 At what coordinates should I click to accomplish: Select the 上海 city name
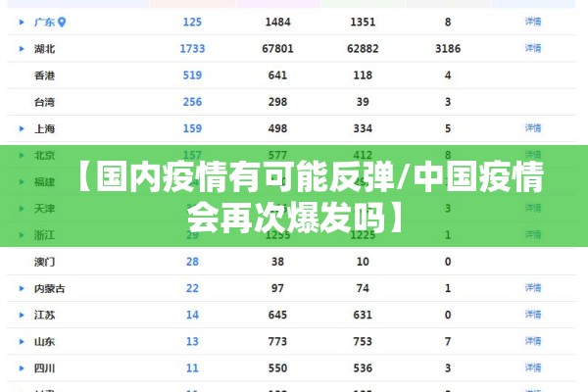point(45,128)
